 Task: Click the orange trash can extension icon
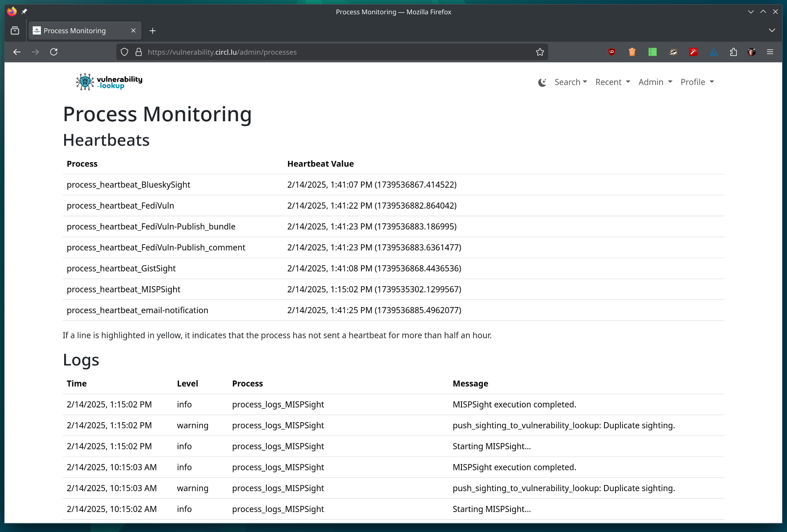point(632,52)
